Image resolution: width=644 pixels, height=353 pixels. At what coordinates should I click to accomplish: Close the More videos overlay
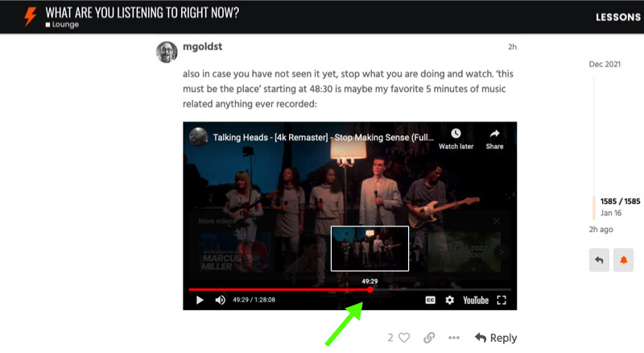(497, 222)
